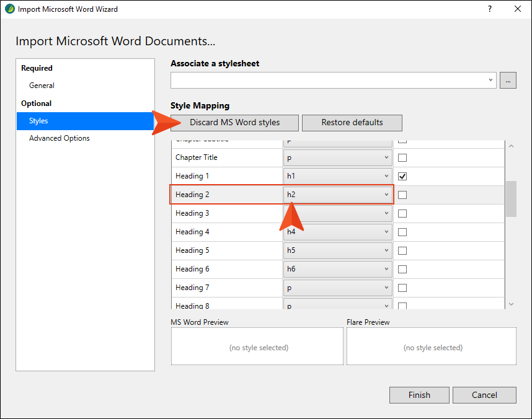Open Heading 1 style mapping dropdown

(337, 176)
